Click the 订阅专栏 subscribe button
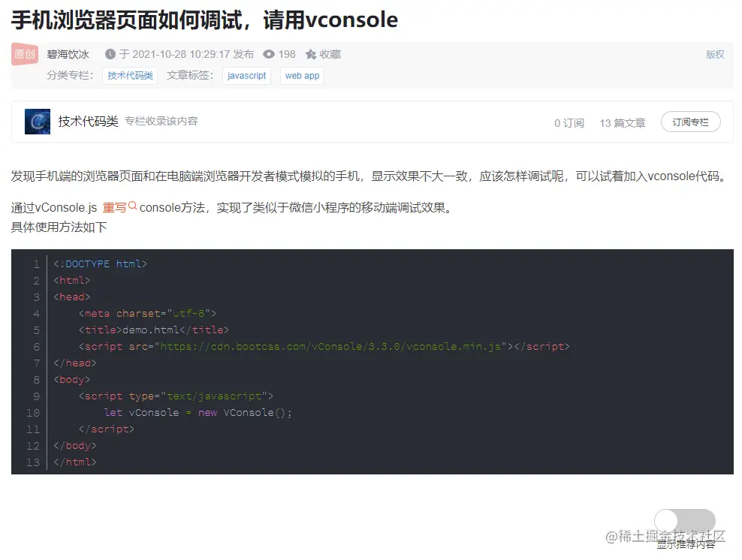Screen dimensions: 742x560 [x=690, y=122]
